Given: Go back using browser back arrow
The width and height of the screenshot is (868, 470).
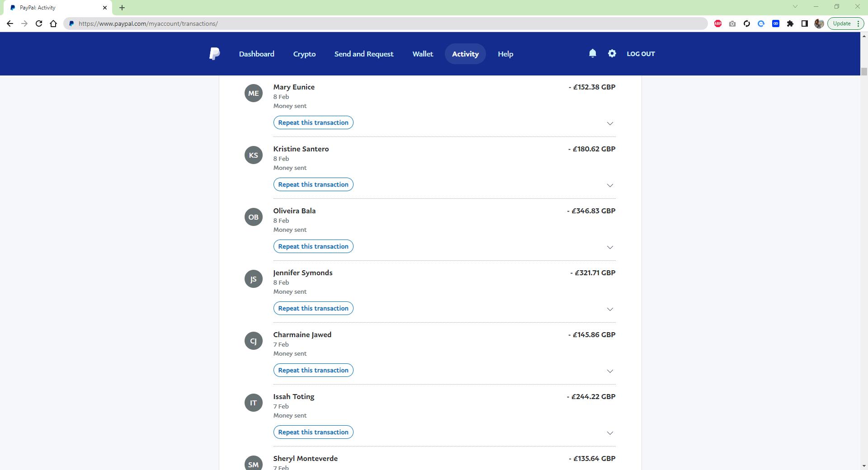Looking at the screenshot, I should pos(10,23).
